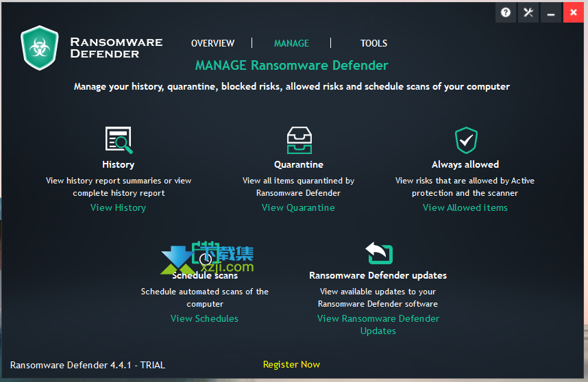Click the MANAGE Ransomware Defender title
This screenshot has height=382, width=588.
[292, 66]
